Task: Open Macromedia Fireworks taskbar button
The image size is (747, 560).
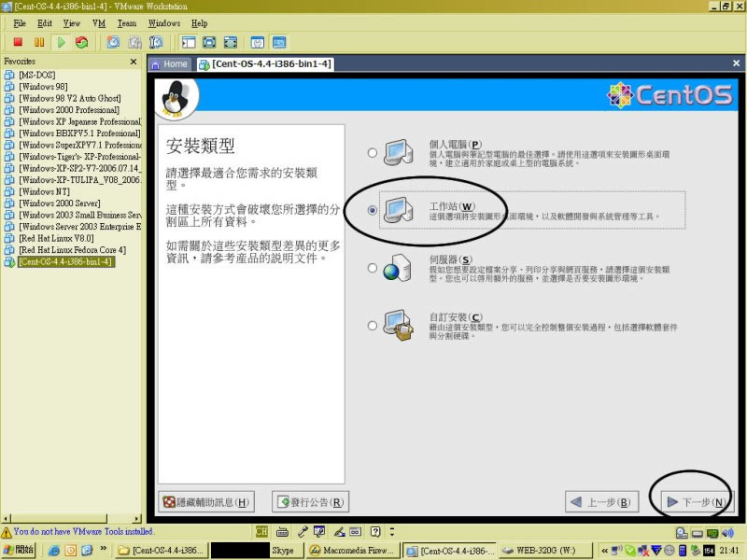Action: (x=352, y=551)
